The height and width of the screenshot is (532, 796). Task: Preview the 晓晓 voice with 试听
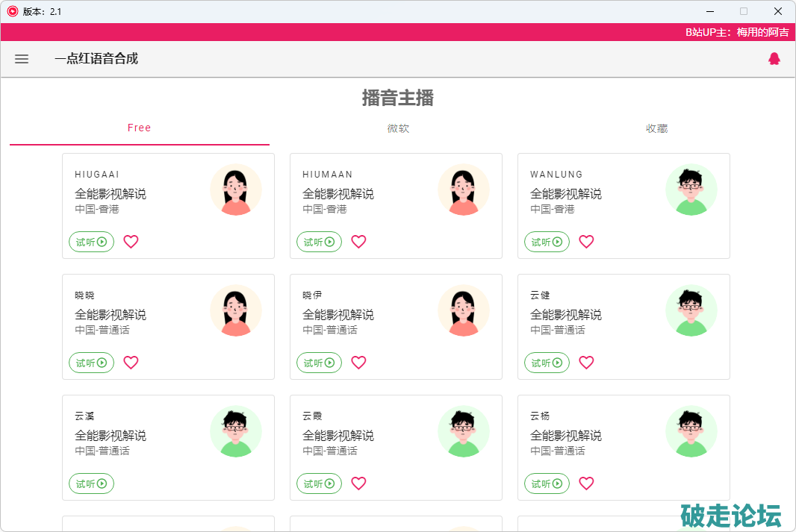pos(91,363)
